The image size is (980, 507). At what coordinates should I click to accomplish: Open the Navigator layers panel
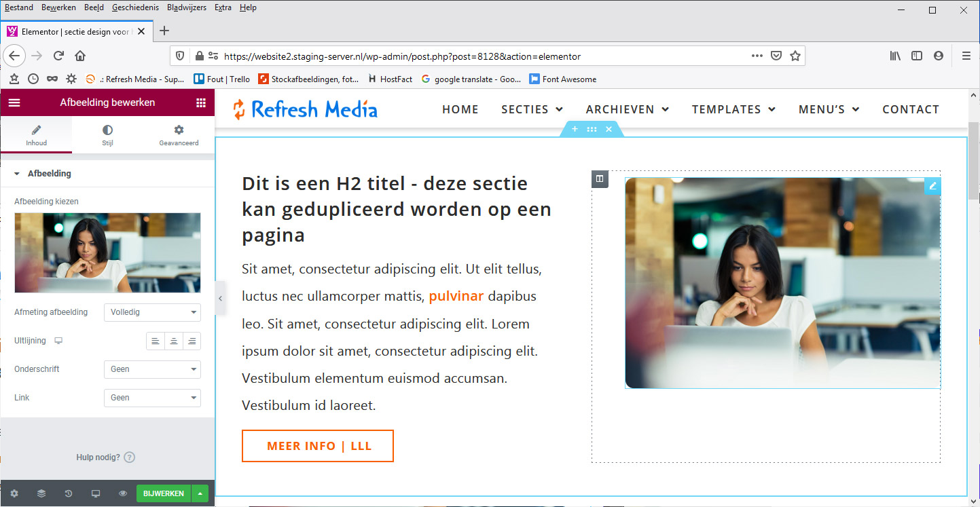click(41, 493)
